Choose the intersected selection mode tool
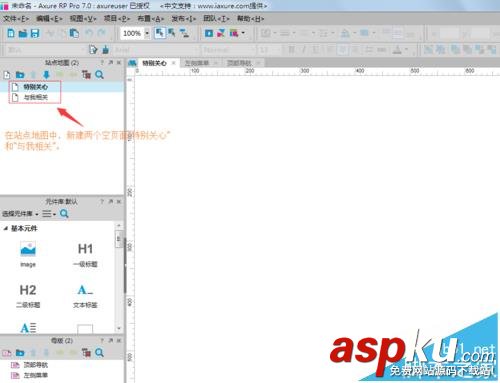 tap(160, 33)
